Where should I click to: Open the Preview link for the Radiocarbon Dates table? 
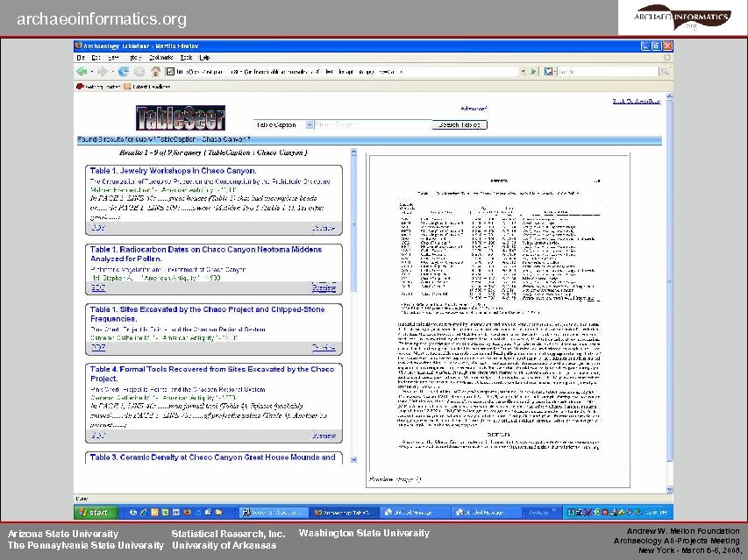click(x=324, y=287)
